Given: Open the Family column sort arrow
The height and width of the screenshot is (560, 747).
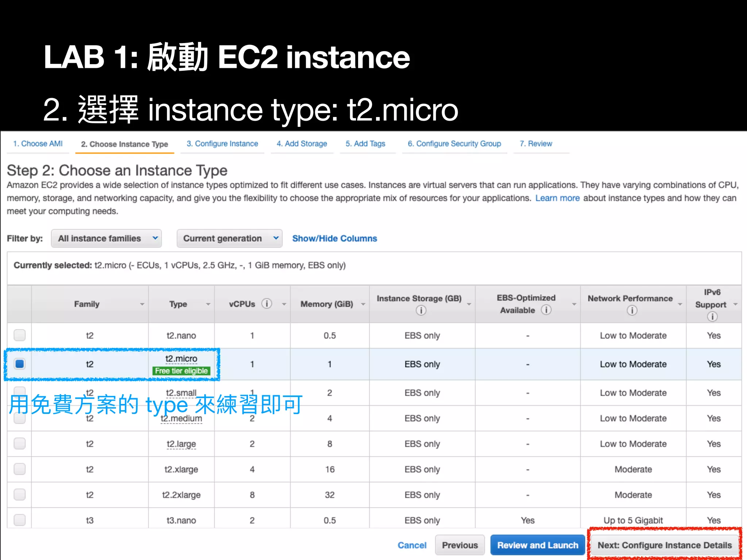Looking at the screenshot, I should pos(142,304).
